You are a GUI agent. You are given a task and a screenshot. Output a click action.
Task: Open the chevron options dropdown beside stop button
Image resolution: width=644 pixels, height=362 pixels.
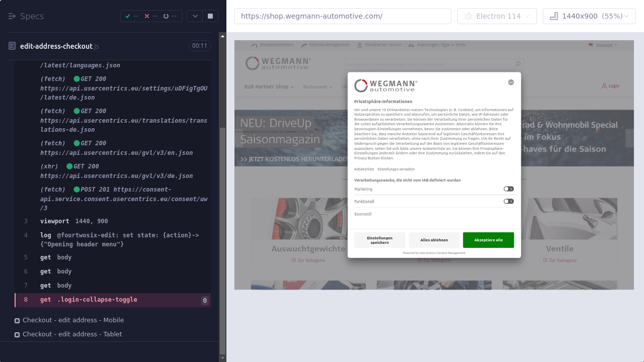click(195, 16)
